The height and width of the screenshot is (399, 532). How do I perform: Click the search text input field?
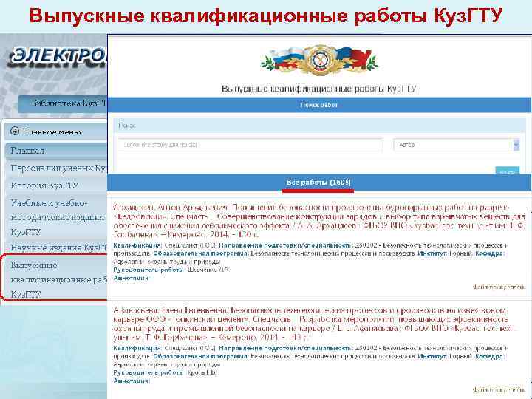point(250,145)
